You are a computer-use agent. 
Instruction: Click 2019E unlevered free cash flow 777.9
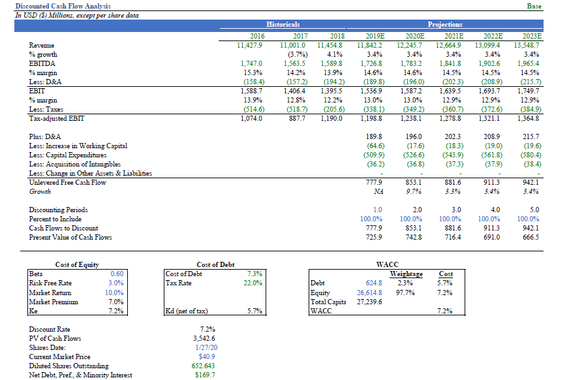click(x=374, y=182)
